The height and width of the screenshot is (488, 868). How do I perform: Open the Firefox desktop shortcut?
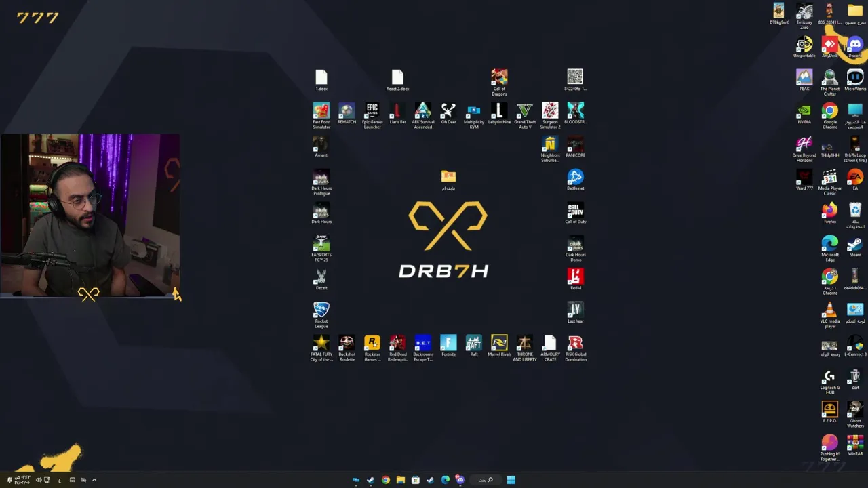point(829,213)
